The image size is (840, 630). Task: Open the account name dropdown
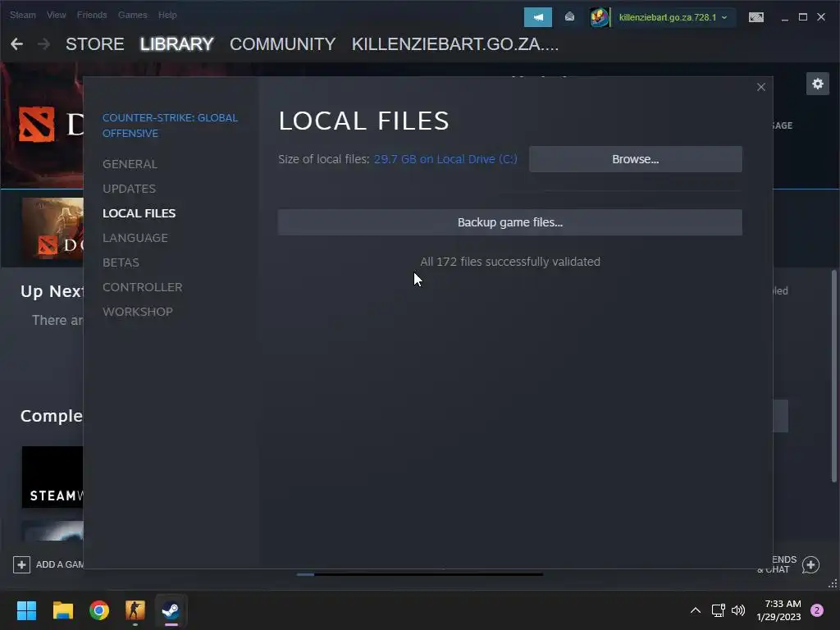click(x=673, y=17)
